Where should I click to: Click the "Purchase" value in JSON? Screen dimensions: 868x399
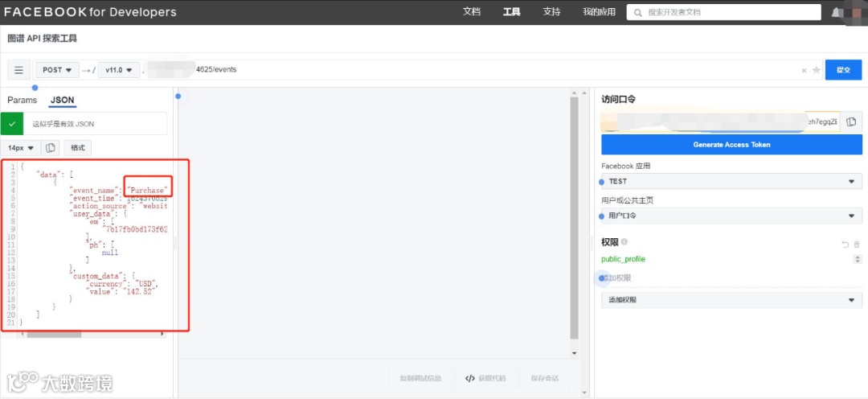[147, 190]
